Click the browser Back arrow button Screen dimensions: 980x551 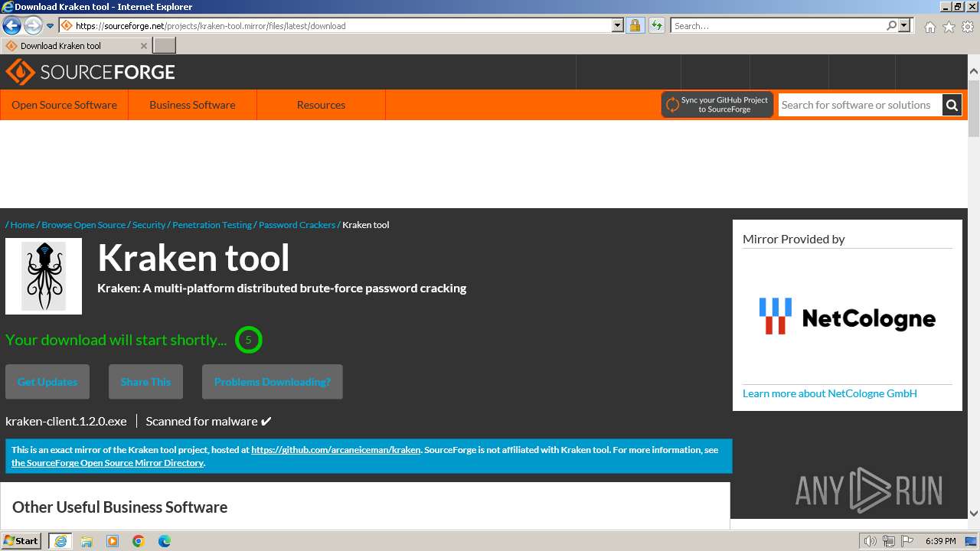[11, 26]
